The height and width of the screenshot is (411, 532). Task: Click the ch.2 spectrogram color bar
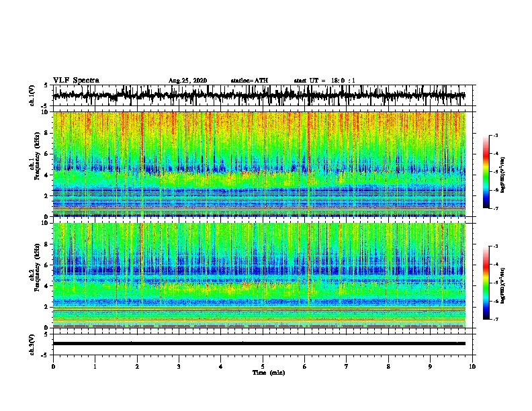point(486,283)
